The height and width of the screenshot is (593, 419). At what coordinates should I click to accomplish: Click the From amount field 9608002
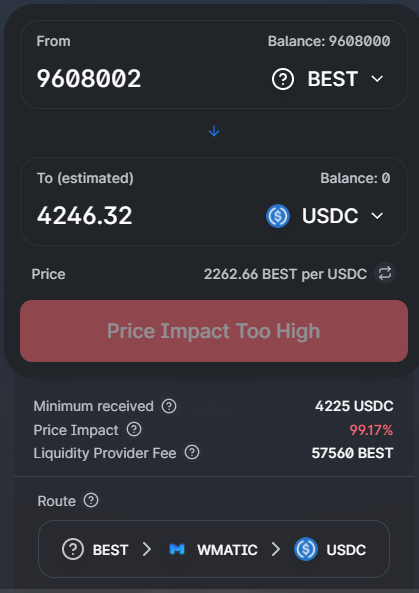(x=89, y=79)
